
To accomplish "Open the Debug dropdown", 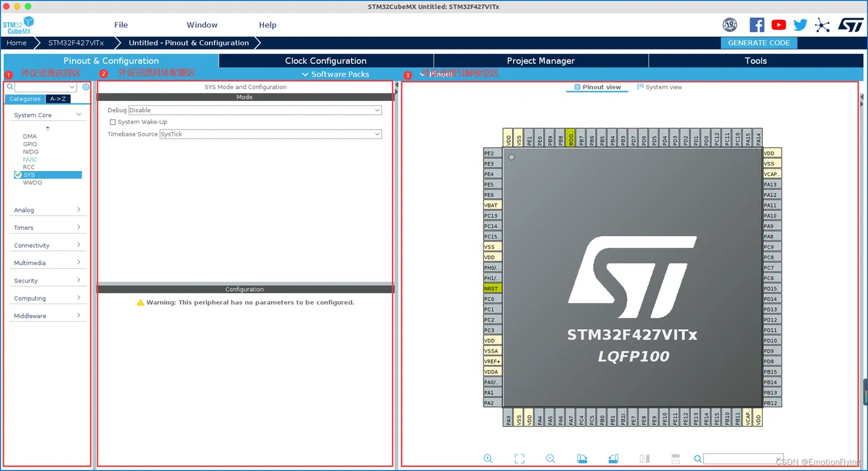I will pyautogui.click(x=255, y=110).
